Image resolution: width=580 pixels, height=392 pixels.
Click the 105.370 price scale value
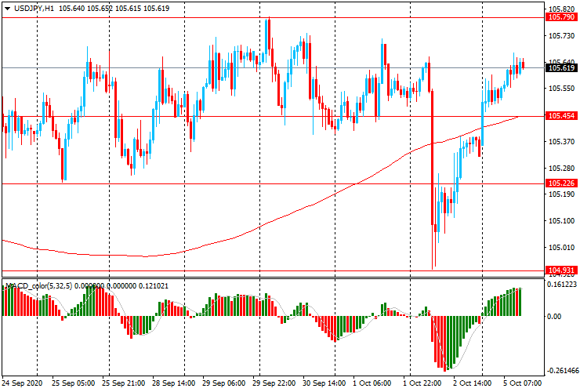pyautogui.click(x=561, y=142)
